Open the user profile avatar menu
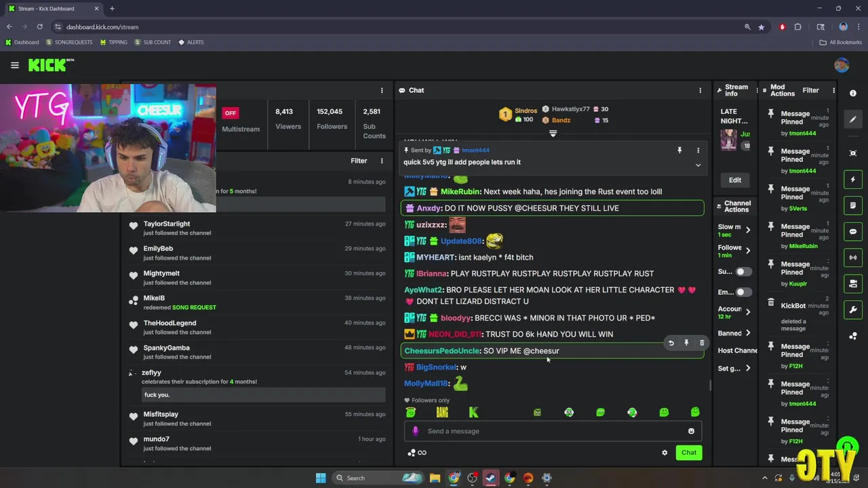Viewport: 868px width, 488px height. tap(842, 65)
